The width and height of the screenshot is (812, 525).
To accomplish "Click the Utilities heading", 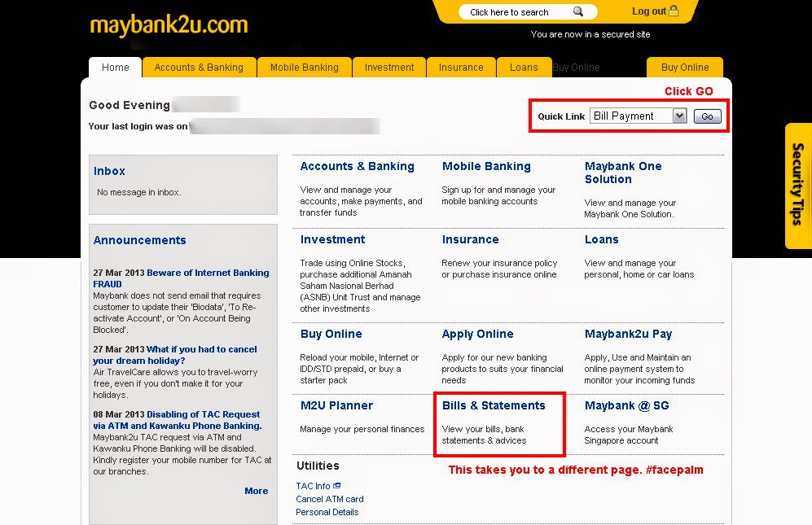I will coord(318,466).
